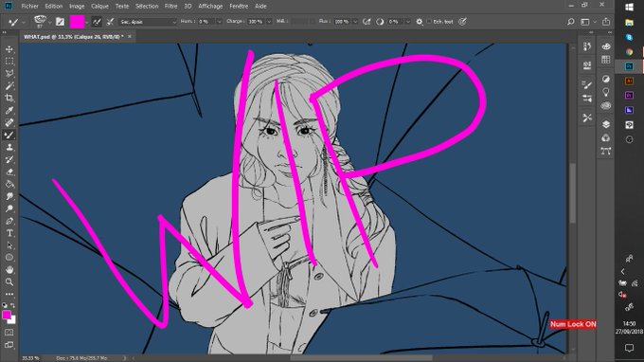Open the Fenêtre menu
644x362 pixels.
click(239, 7)
